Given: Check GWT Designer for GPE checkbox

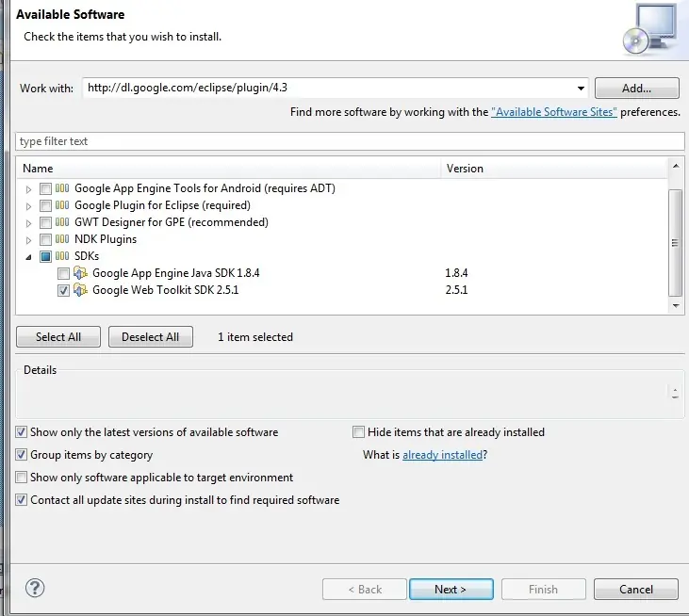Looking at the screenshot, I should tap(45, 222).
